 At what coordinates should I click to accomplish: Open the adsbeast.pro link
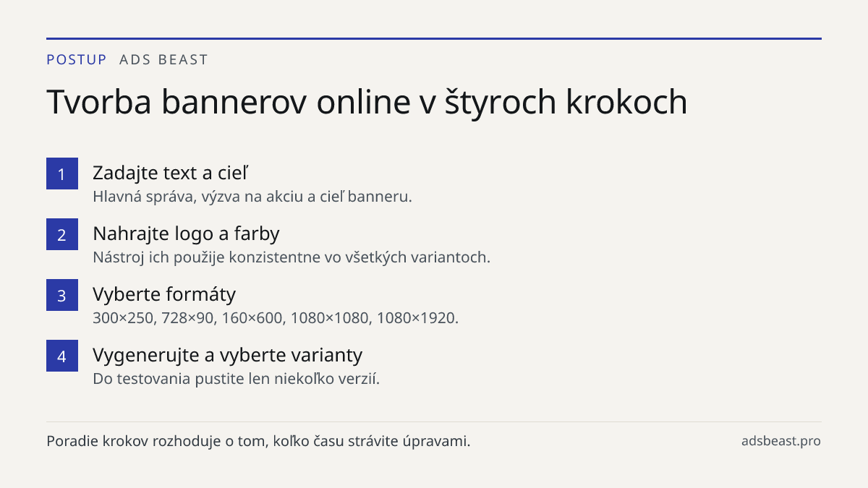tap(781, 441)
